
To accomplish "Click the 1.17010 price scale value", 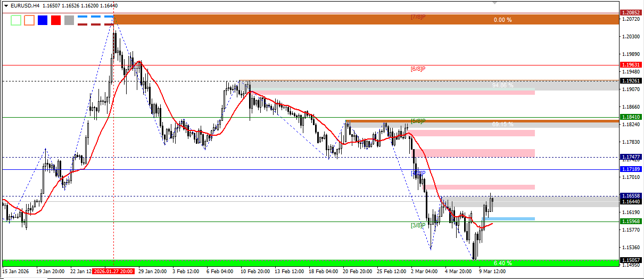I will point(630,177).
